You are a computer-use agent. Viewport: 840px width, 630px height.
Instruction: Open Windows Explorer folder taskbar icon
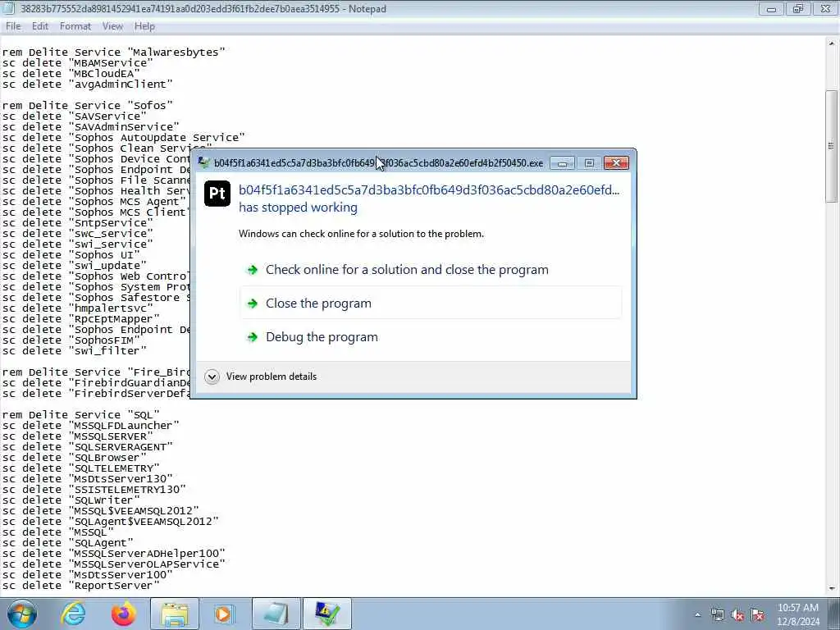click(x=175, y=614)
